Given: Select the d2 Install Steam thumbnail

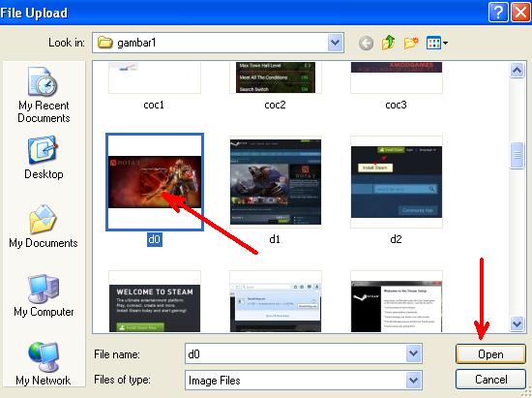Looking at the screenshot, I should (397, 182).
